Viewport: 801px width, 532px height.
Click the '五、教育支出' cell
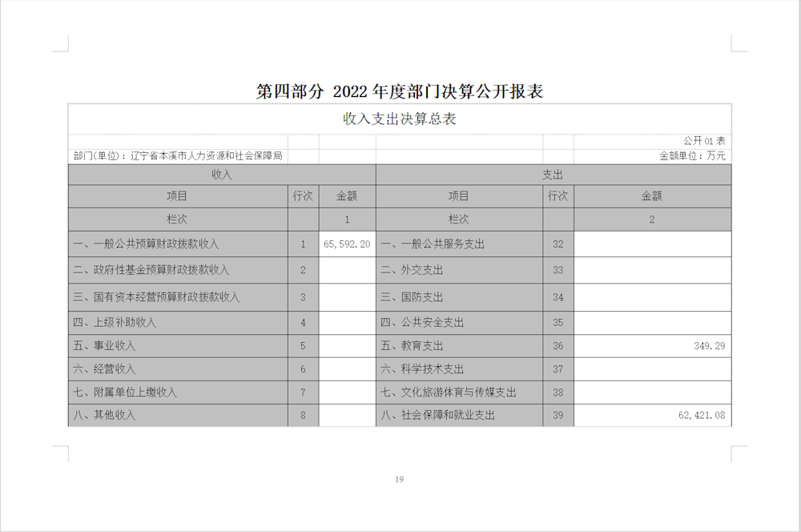pyautogui.click(x=459, y=346)
